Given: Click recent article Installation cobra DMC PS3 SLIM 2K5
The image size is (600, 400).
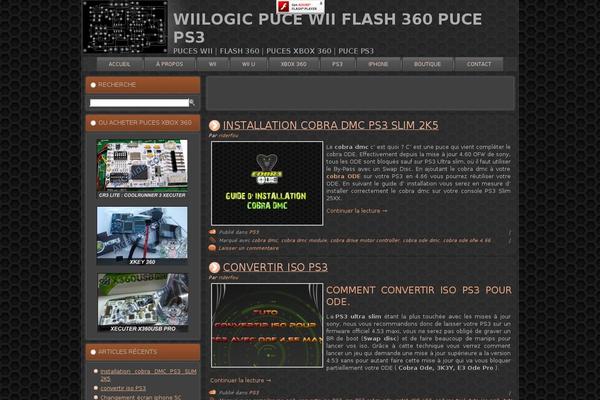Looking at the screenshot, I should [x=148, y=375].
